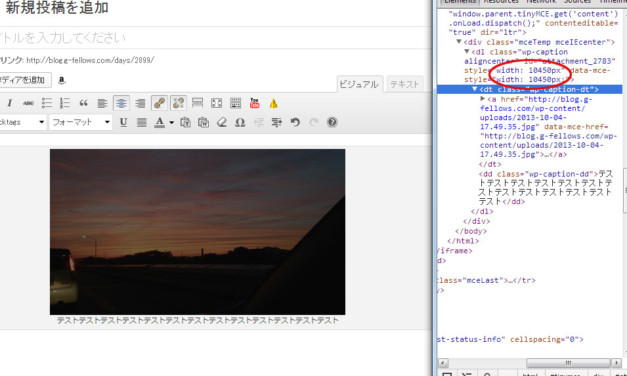This screenshot has width=627, height=376.
Task: Indent the current paragraph
Action: click(x=277, y=122)
